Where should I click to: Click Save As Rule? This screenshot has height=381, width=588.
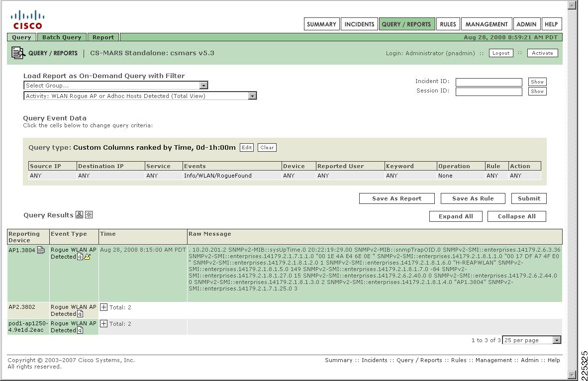point(473,198)
